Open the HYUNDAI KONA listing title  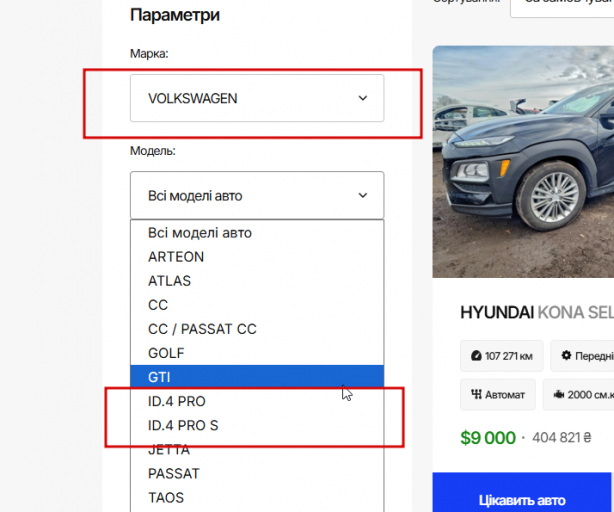click(x=537, y=312)
